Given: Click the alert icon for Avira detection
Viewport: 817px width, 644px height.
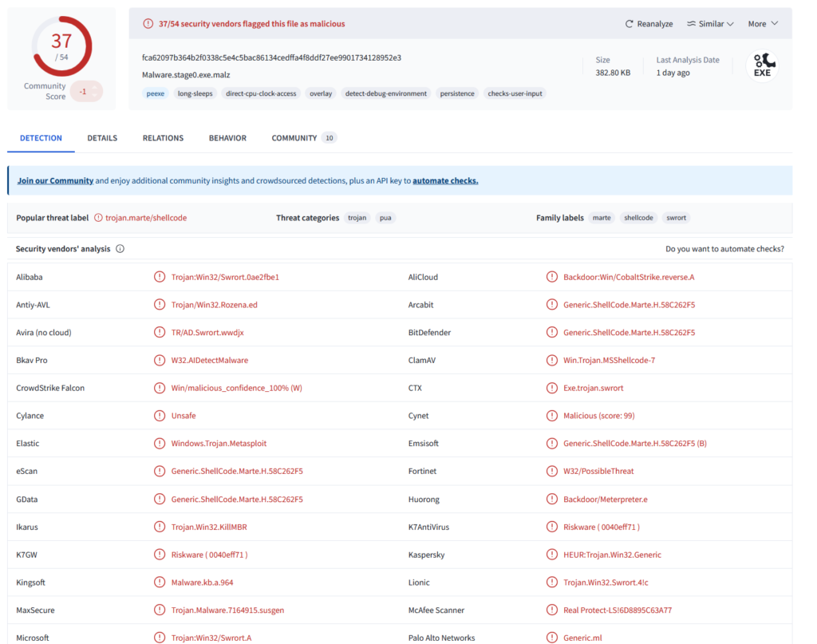Looking at the screenshot, I should click(160, 332).
